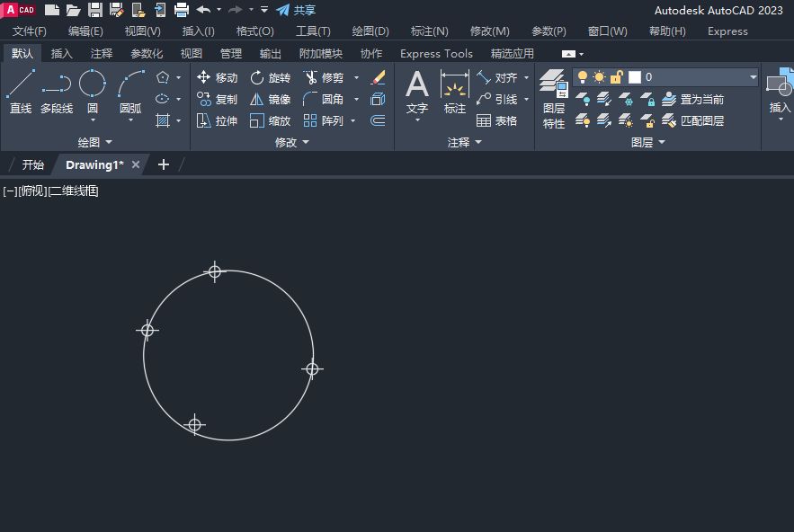The image size is (794, 532).
Task: Open the undo history dropdown arrow
Action: (219, 10)
